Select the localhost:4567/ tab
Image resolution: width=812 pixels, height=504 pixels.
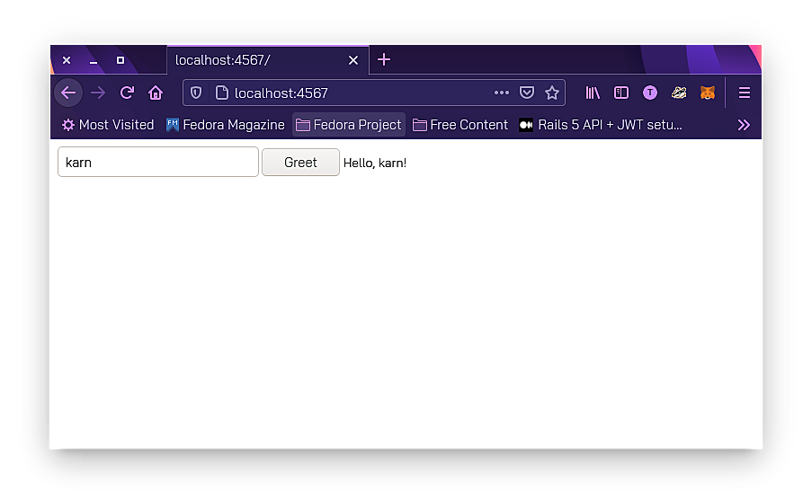click(256, 60)
